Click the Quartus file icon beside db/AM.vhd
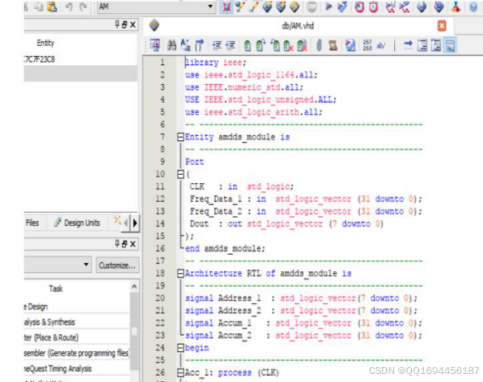Viewport: 483px width, 382px height. tap(154, 25)
